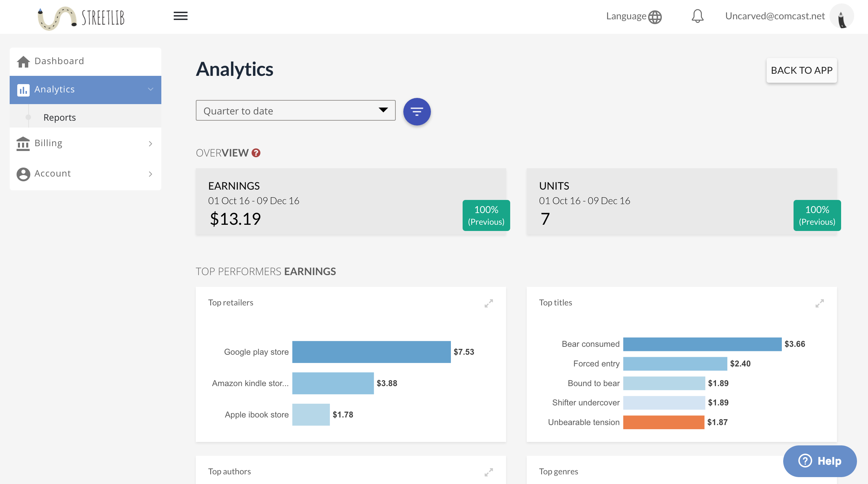Screen dimensions: 868x484
Task: Expand the Account chevron arrow
Action: pos(150,174)
